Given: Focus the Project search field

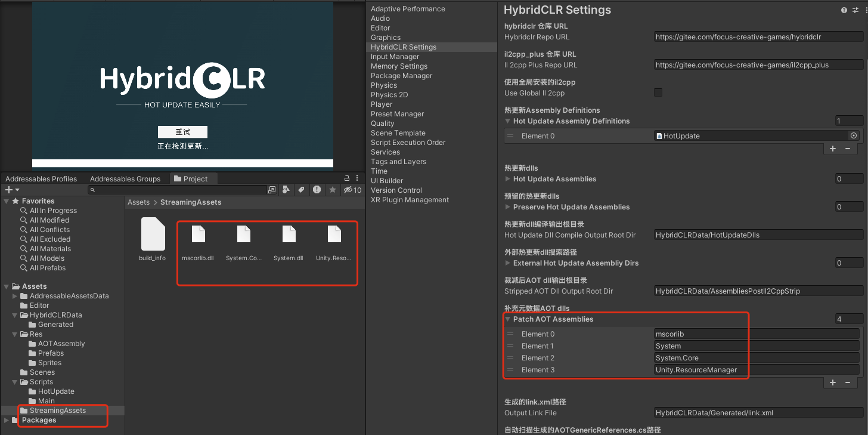Looking at the screenshot, I should point(178,190).
